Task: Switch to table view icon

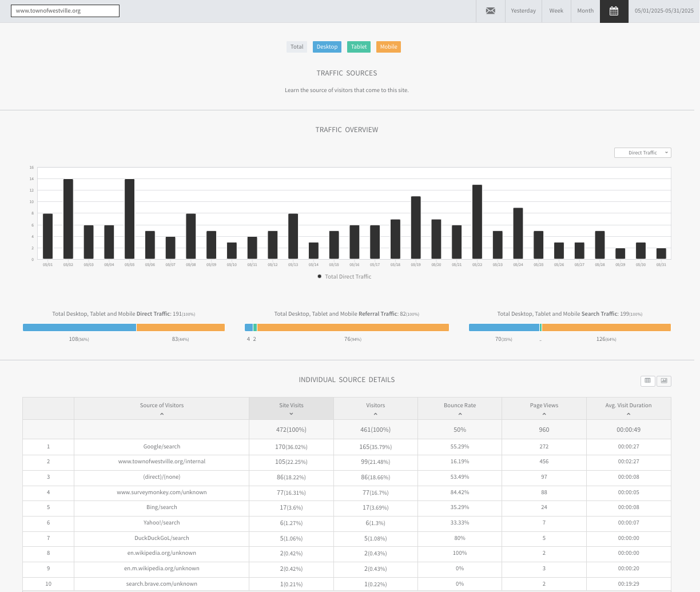Action: pyautogui.click(x=648, y=380)
